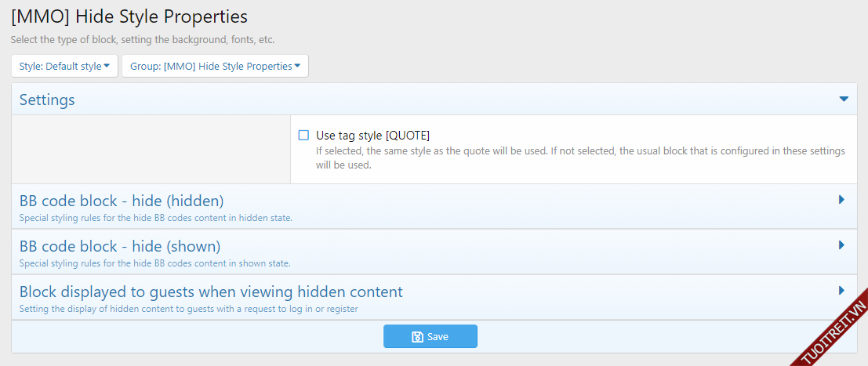The height and width of the screenshot is (366, 868).
Task: Open the Style: Default style dropdown
Action: pyautogui.click(x=64, y=66)
